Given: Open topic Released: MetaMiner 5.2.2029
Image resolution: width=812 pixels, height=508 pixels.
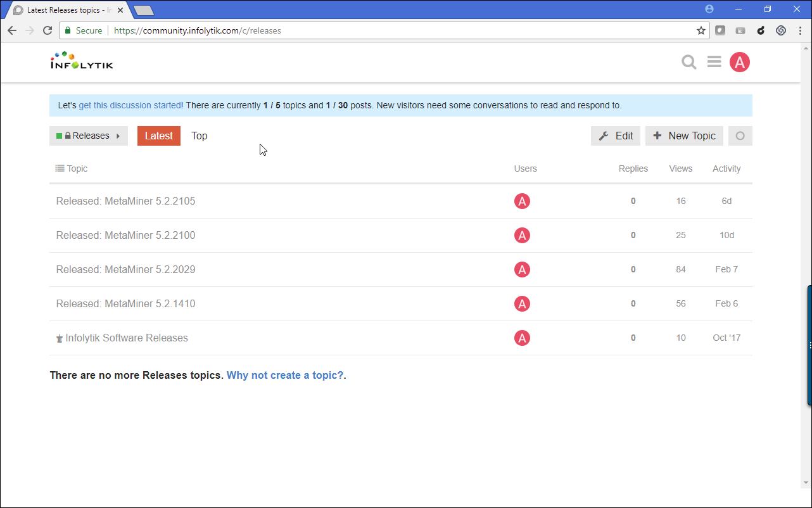Looking at the screenshot, I should tap(125, 270).
